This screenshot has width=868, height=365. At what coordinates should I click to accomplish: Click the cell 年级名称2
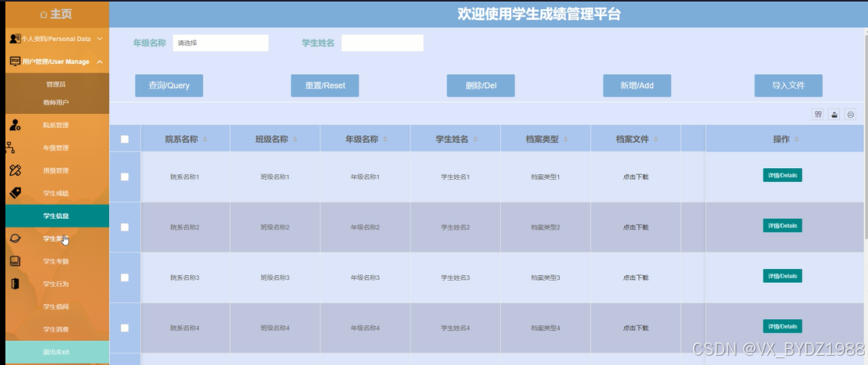[365, 227]
